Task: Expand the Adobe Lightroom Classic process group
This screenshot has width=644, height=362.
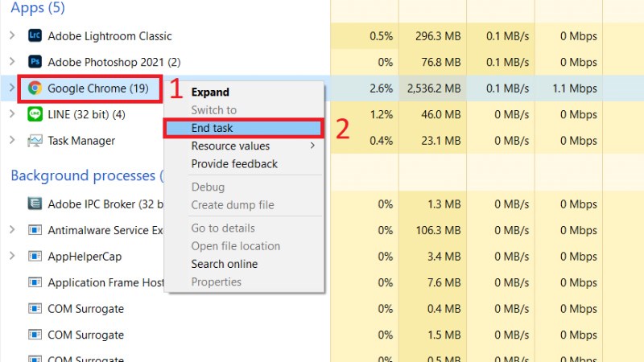Action: 12,35
